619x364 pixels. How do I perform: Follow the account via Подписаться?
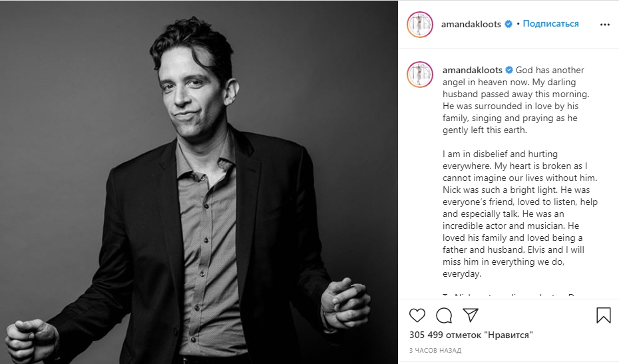coord(550,24)
